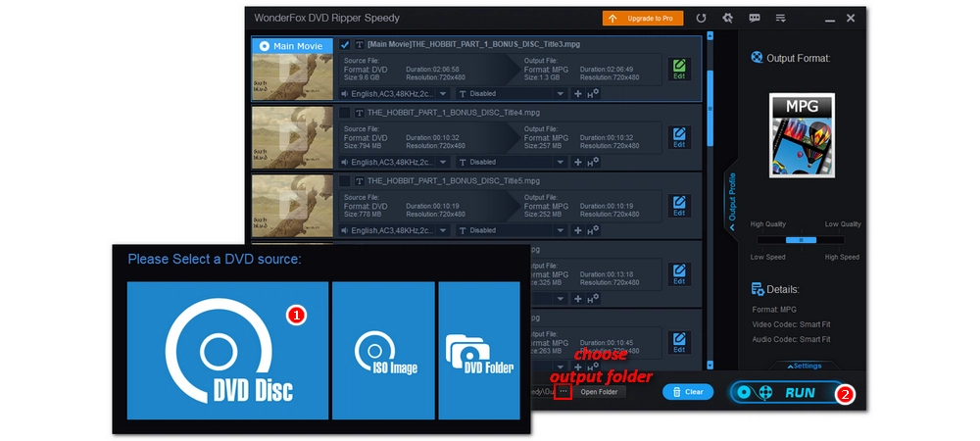Uncheck the Main Movie Title3 checkbox
The height and width of the screenshot is (441, 980).
pyautogui.click(x=344, y=44)
